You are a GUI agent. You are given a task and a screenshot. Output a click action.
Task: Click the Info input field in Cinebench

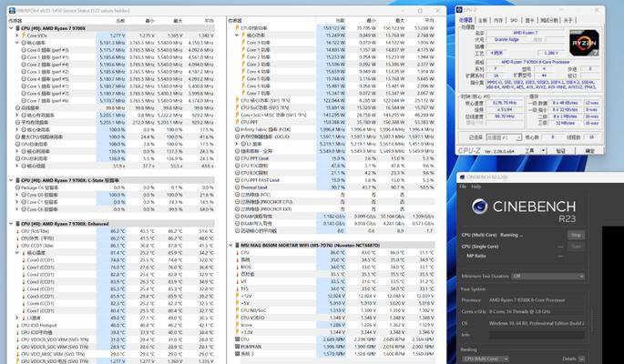(537, 335)
